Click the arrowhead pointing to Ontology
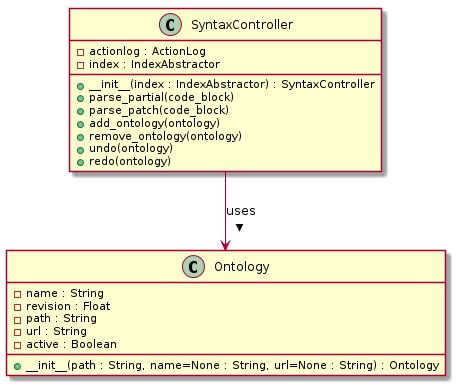 225,245
